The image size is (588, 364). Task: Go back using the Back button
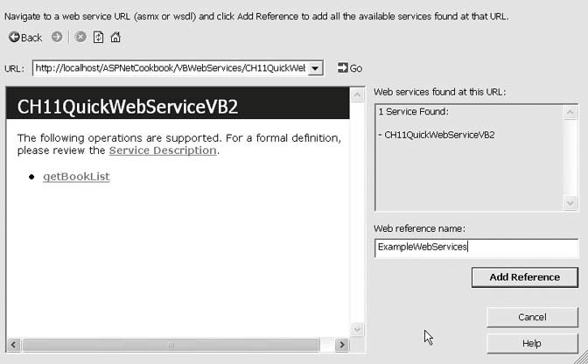pos(25,37)
